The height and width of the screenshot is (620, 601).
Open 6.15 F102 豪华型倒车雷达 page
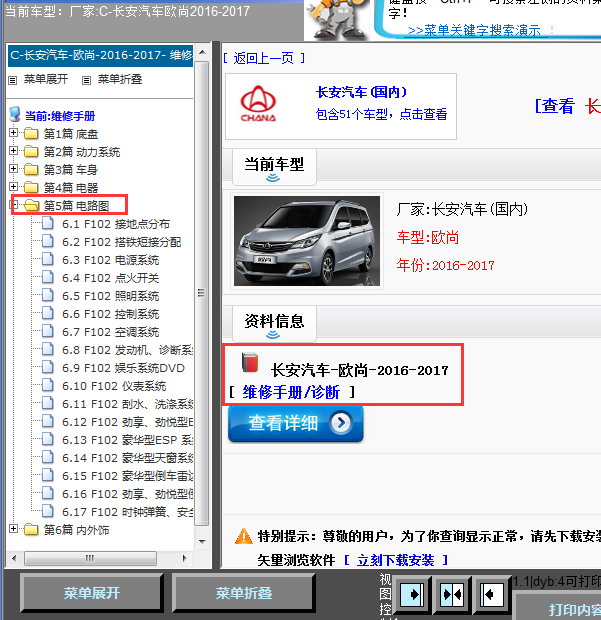(x=127, y=476)
